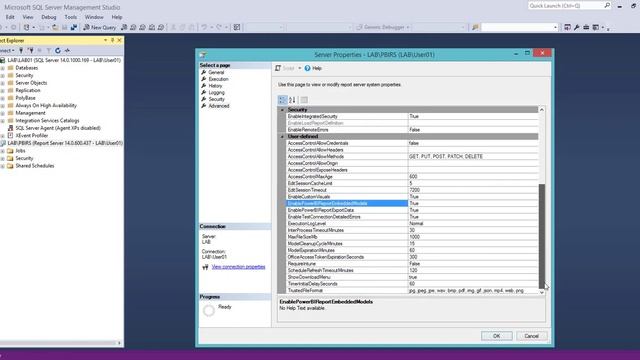
Task: Close the Object Explorer panel
Action: click(120, 40)
